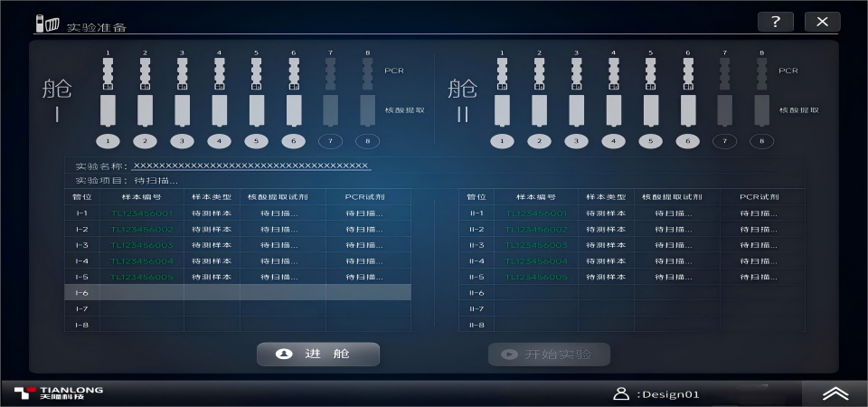Click 样本编号 column header in right table
Viewport: 868px width, 407px height.
[x=535, y=196]
